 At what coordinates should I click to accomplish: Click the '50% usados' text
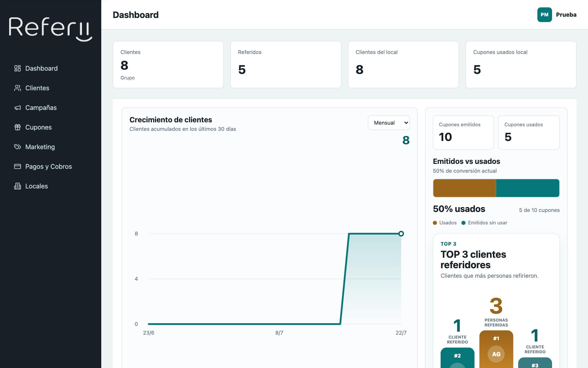[459, 209]
